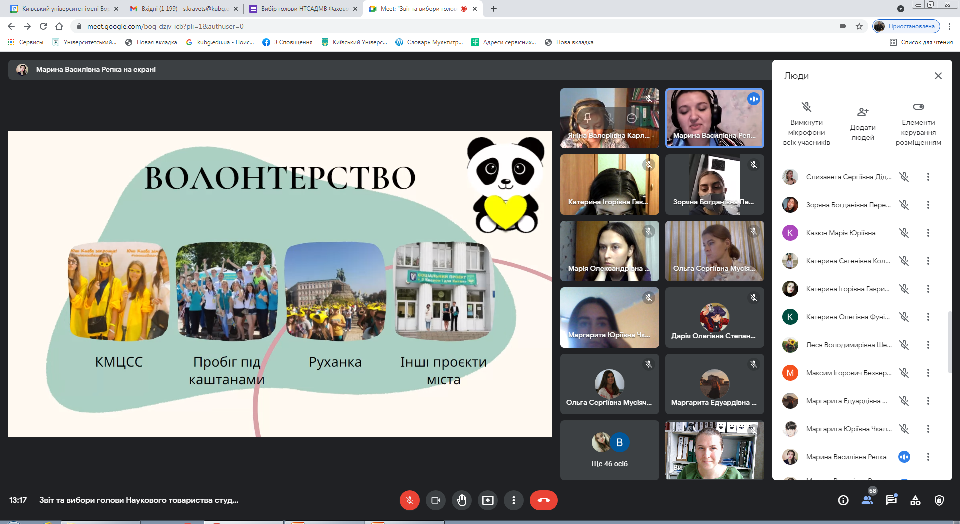
Task: Click the present screen icon
Action: click(x=487, y=499)
